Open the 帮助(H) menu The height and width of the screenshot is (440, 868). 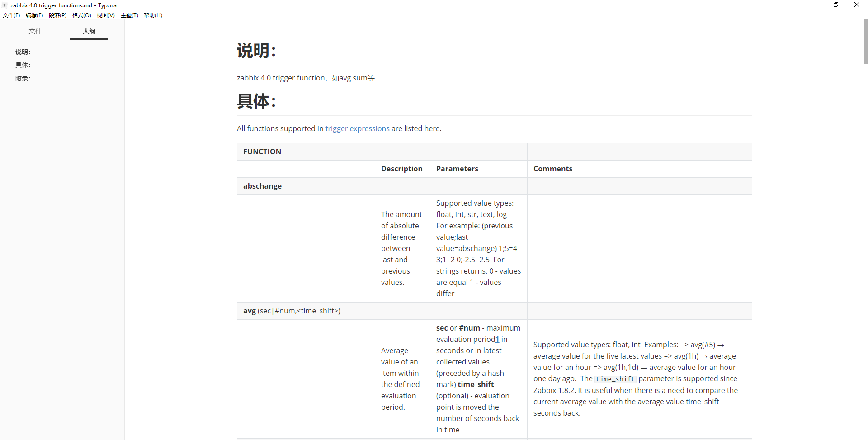(153, 15)
